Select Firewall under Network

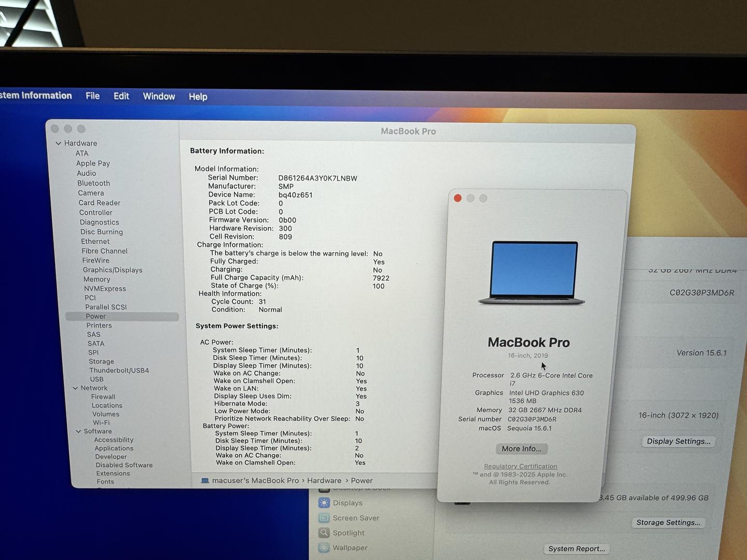coord(103,397)
